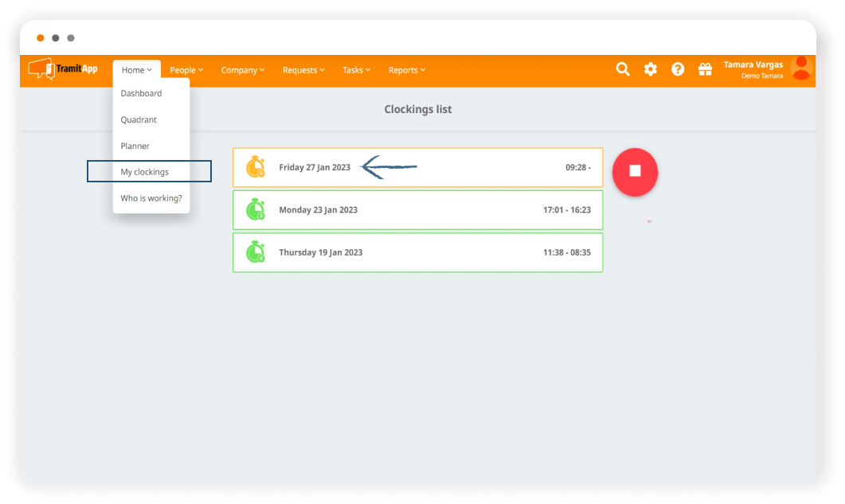Select Dashboard from Home menu
Image resolution: width=845 pixels, height=504 pixels.
tap(141, 93)
